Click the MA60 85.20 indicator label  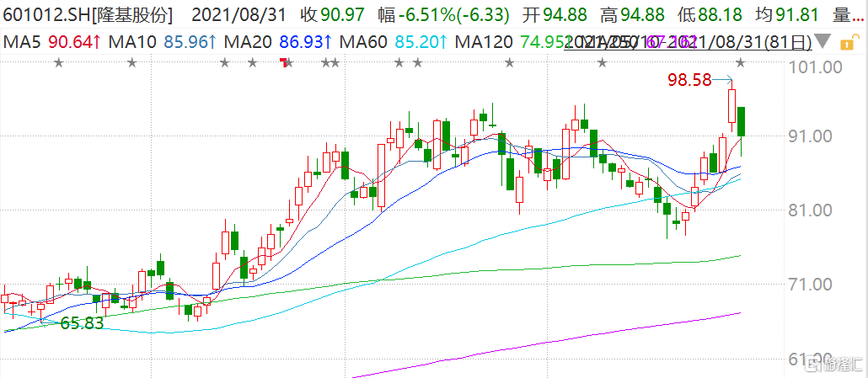[x=393, y=41]
